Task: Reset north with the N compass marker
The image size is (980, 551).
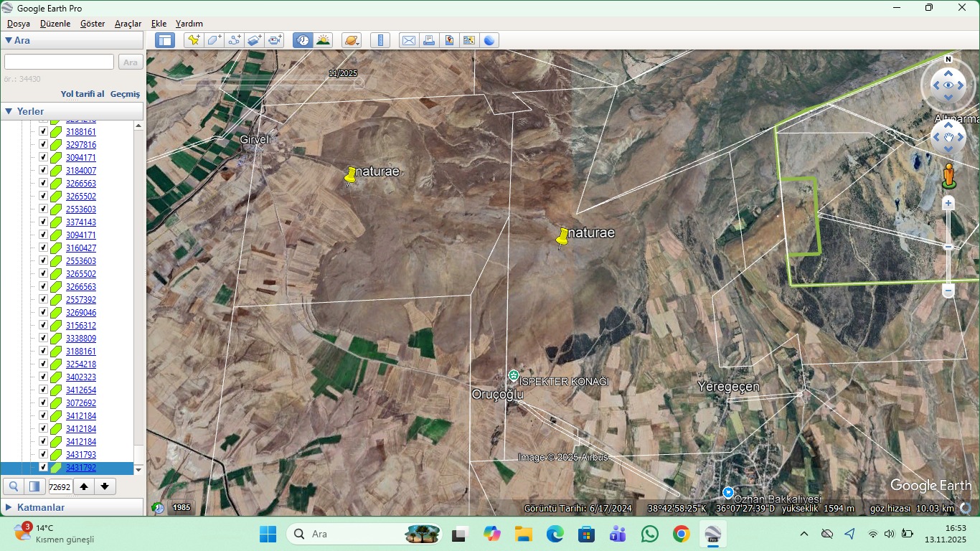Action: [x=948, y=60]
